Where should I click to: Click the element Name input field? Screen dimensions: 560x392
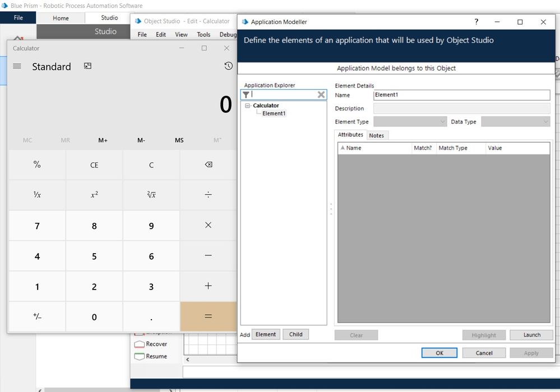[x=461, y=95]
